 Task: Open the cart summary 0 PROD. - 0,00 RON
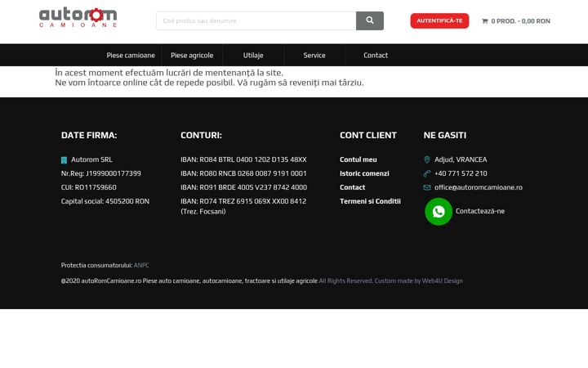coord(516,21)
